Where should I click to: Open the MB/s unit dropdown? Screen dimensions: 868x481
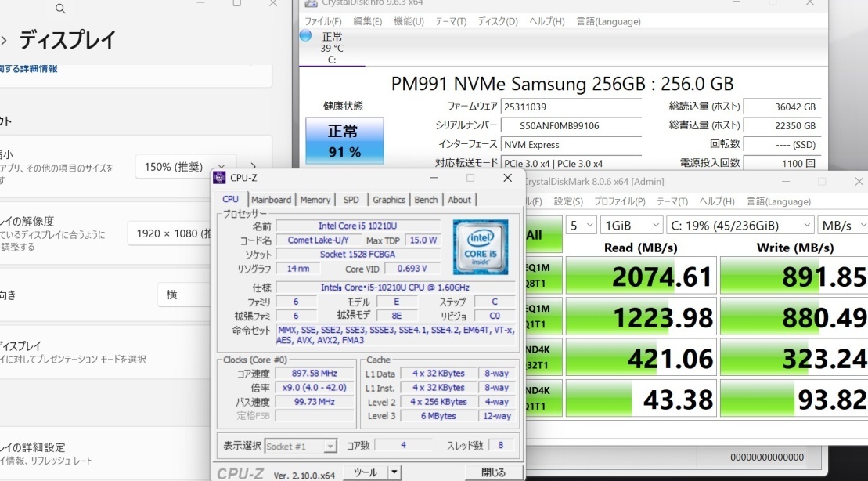click(x=841, y=226)
